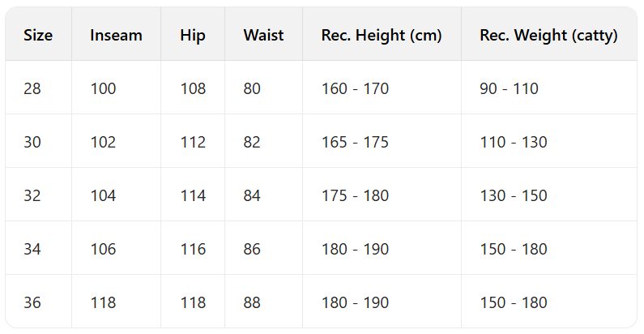Click the Inseam column header
The width and height of the screenshot is (644, 334).
coord(116,35)
